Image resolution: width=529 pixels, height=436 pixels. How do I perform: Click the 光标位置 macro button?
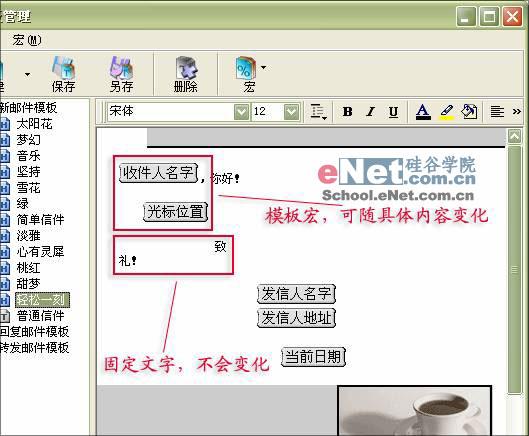pos(175,212)
